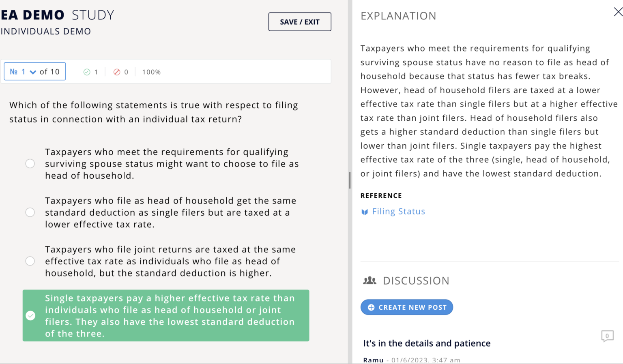
Task: Click the 100% score indicator
Action: tap(151, 72)
